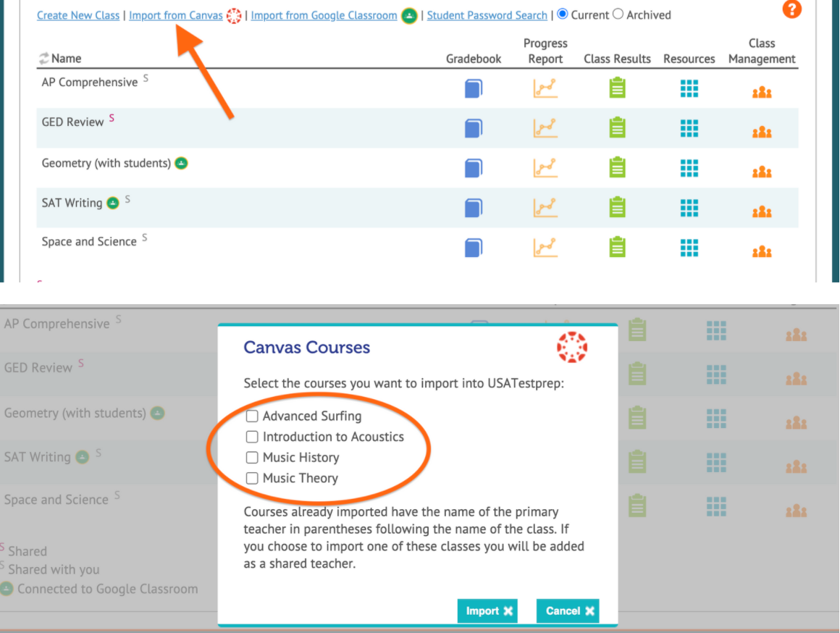Image resolution: width=840 pixels, height=633 pixels.
Task: Open Class Results for Space and Science
Action: coord(617,246)
